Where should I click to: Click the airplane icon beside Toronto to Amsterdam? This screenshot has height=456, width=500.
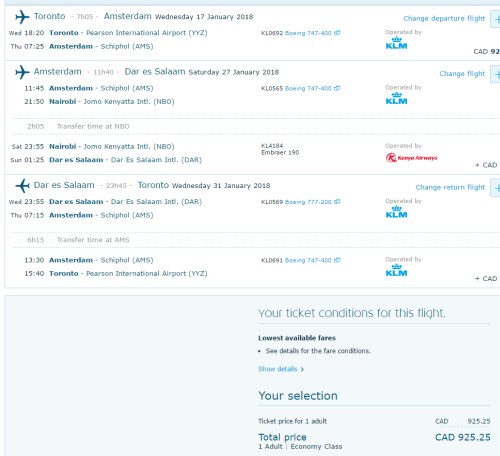pos(22,17)
